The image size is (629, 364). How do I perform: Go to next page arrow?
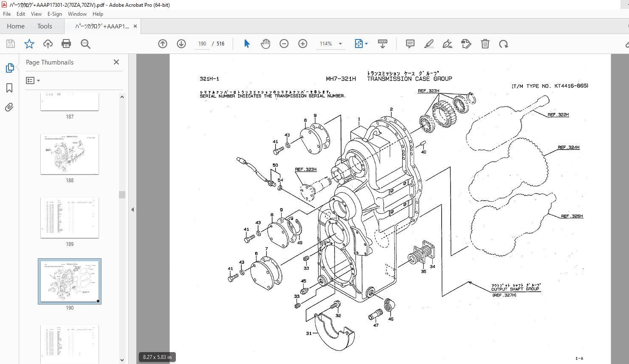pos(181,44)
